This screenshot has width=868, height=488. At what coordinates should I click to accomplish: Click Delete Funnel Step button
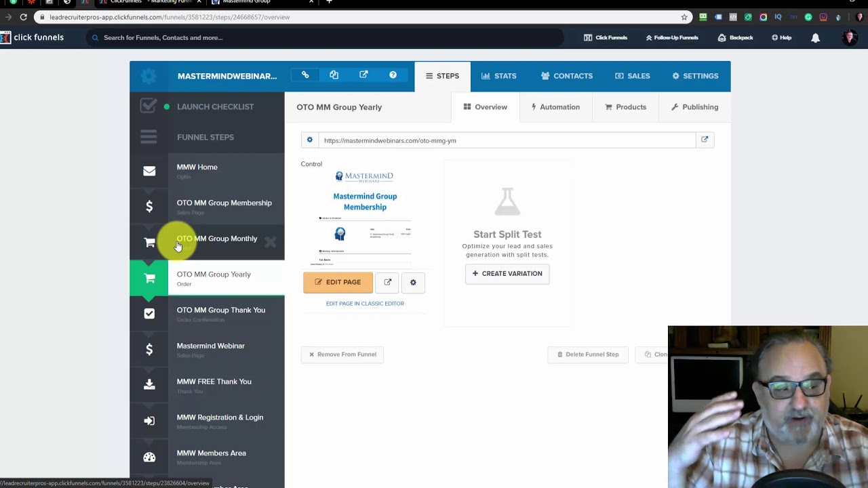tap(588, 354)
